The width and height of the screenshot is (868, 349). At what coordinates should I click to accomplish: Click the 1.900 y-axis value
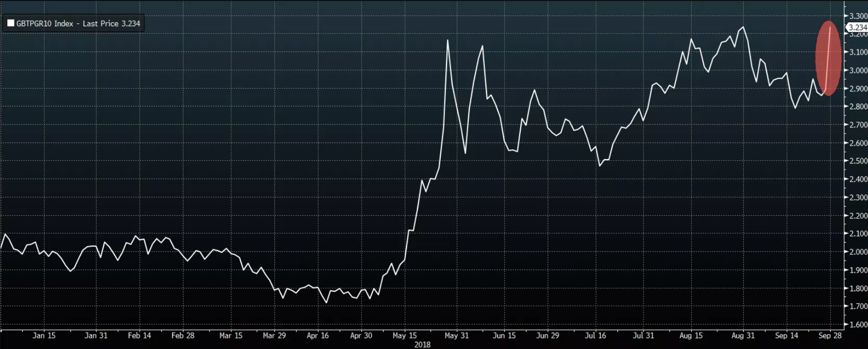coord(858,270)
